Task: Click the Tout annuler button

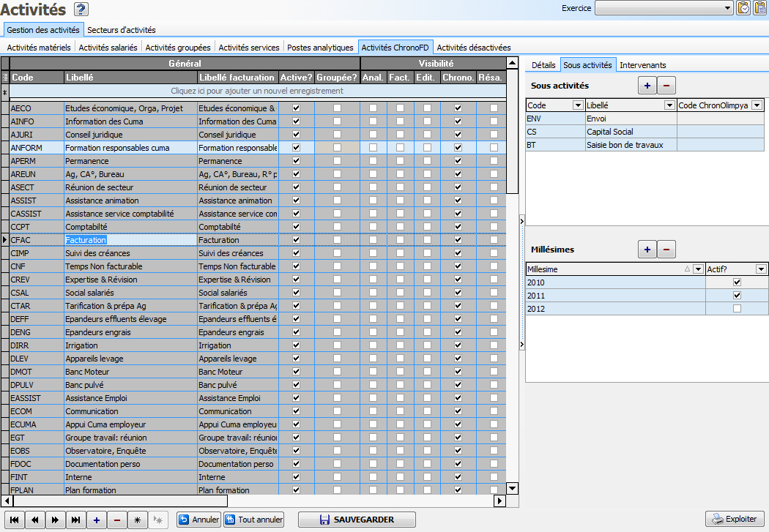Action: pos(253,520)
